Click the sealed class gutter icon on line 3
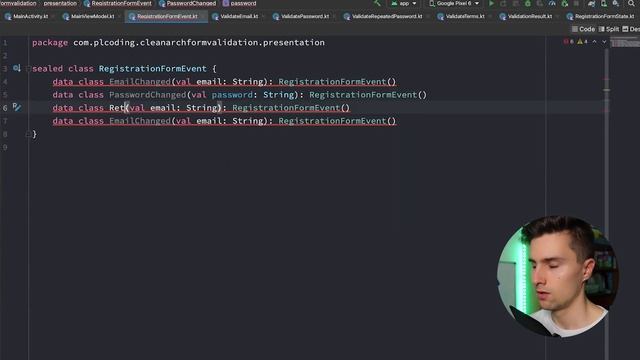 (x=17, y=68)
